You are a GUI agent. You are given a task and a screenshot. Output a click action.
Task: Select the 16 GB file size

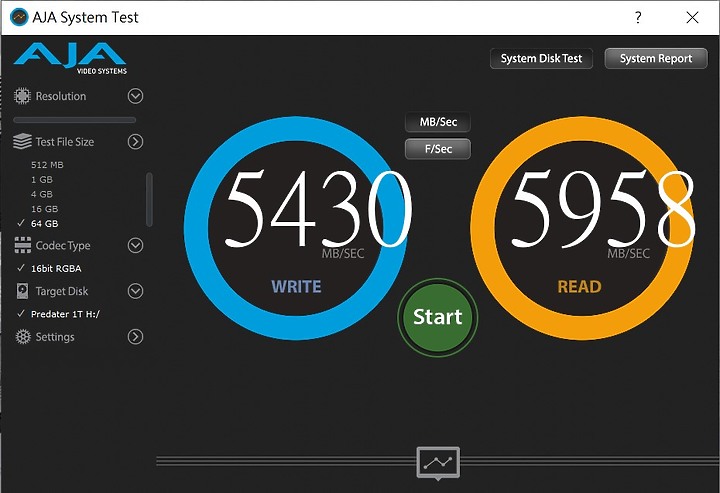click(x=45, y=209)
